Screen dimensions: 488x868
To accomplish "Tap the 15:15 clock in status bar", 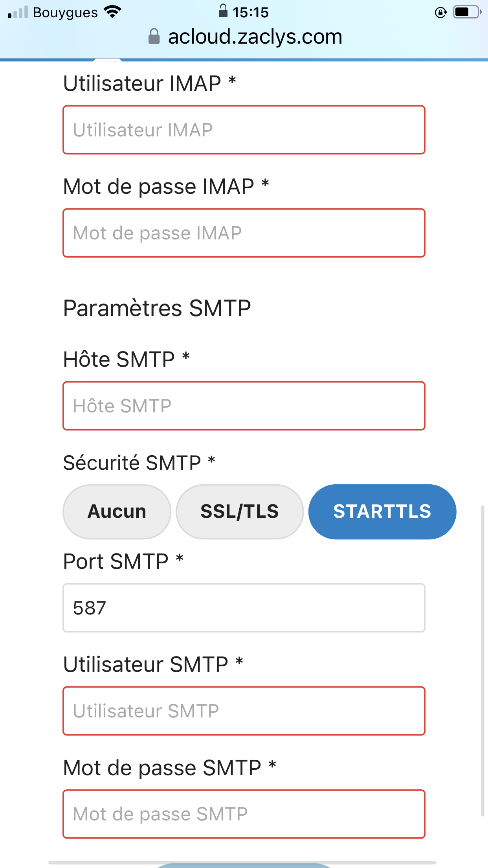I will point(251,13).
